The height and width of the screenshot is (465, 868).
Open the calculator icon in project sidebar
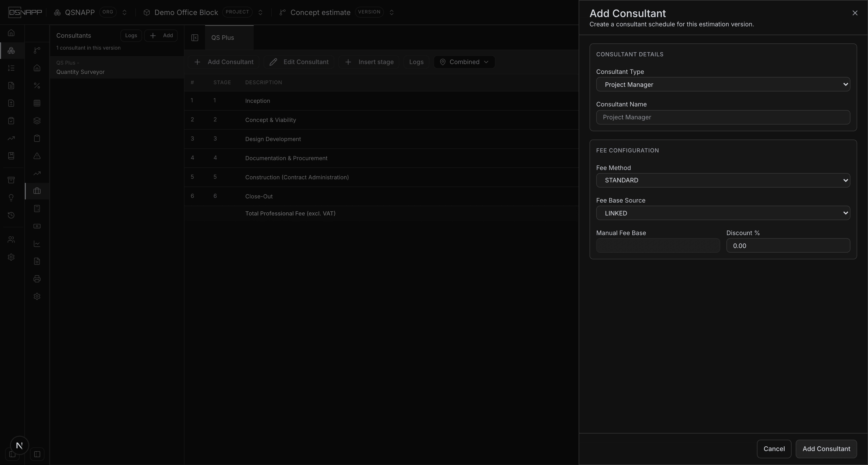37,208
